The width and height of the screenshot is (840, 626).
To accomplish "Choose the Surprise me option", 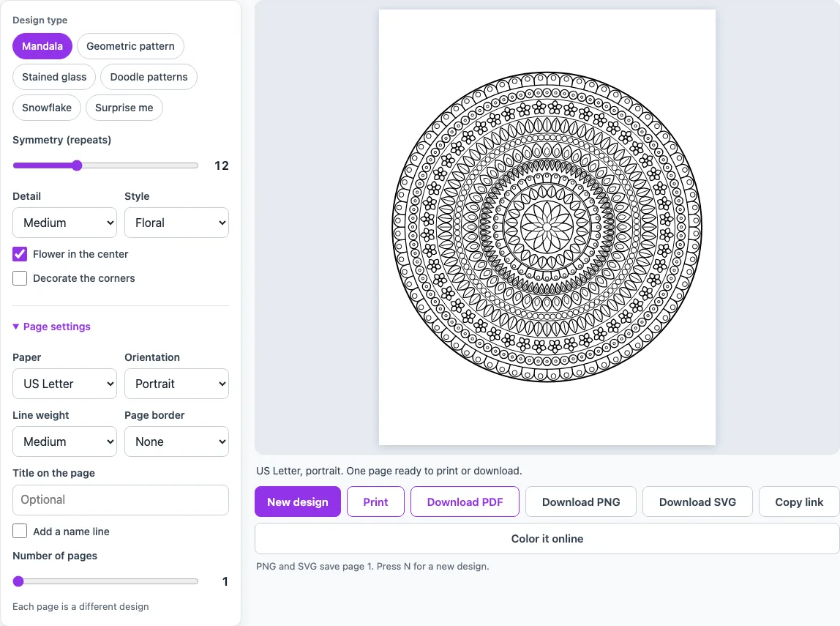I will [x=124, y=108].
